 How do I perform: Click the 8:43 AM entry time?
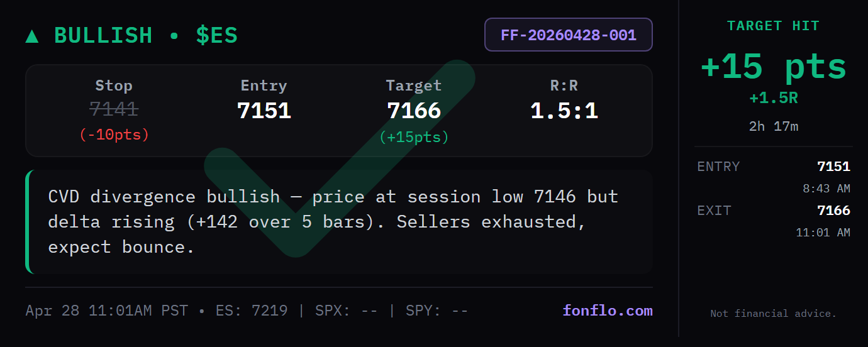(826, 189)
